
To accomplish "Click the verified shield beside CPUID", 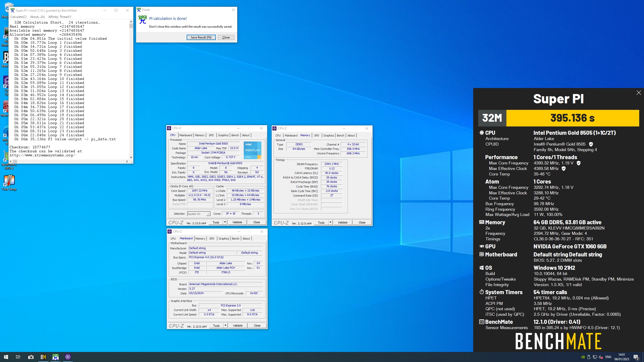I will tap(591, 144).
